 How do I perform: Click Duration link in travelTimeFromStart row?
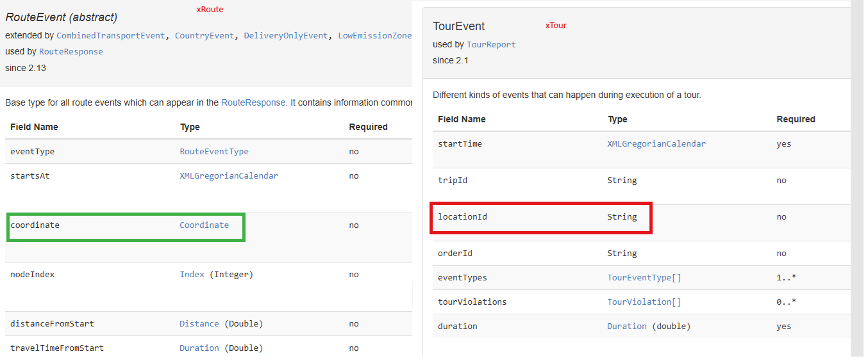199,348
